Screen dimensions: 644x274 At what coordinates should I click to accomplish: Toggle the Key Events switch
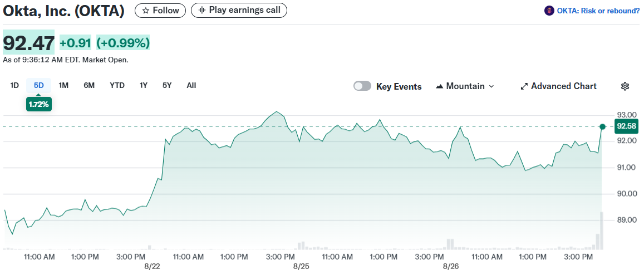tap(362, 86)
